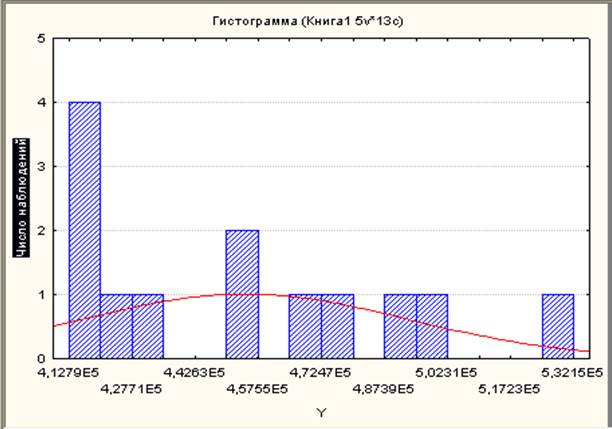
Task: Select the tallest bar with 4 observations
Action: click(85, 230)
